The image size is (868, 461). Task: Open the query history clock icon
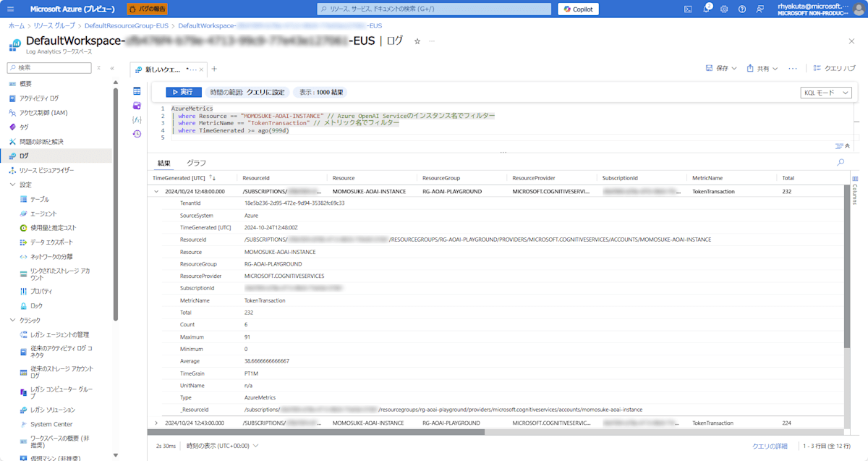click(137, 134)
